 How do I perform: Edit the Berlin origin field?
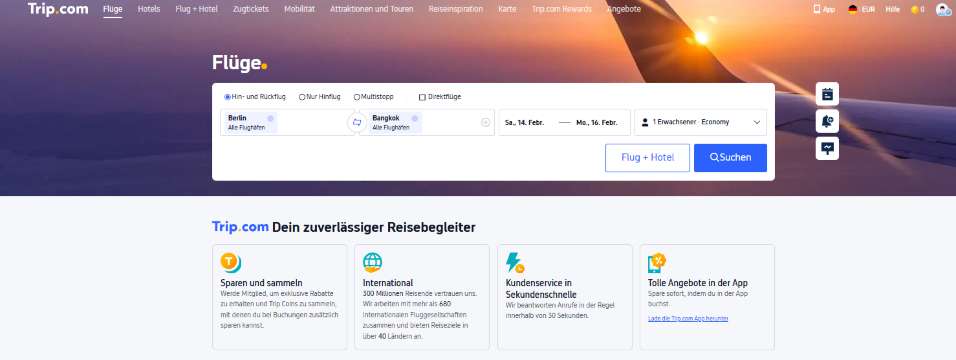click(287, 122)
